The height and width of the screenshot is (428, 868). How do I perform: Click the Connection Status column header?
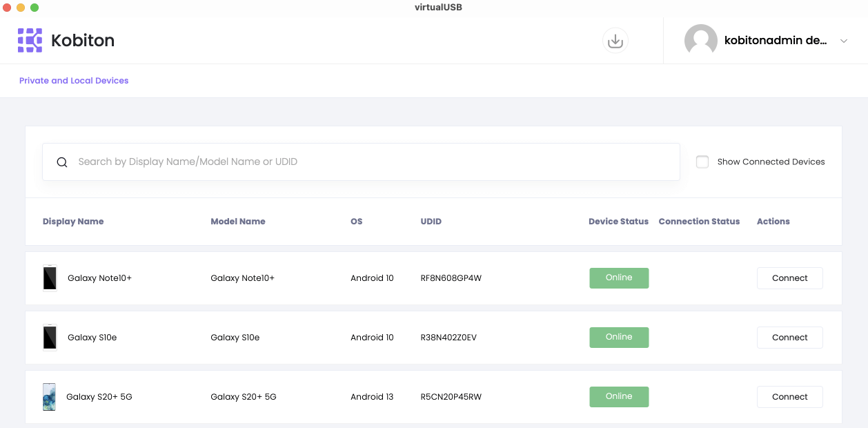pos(699,222)
